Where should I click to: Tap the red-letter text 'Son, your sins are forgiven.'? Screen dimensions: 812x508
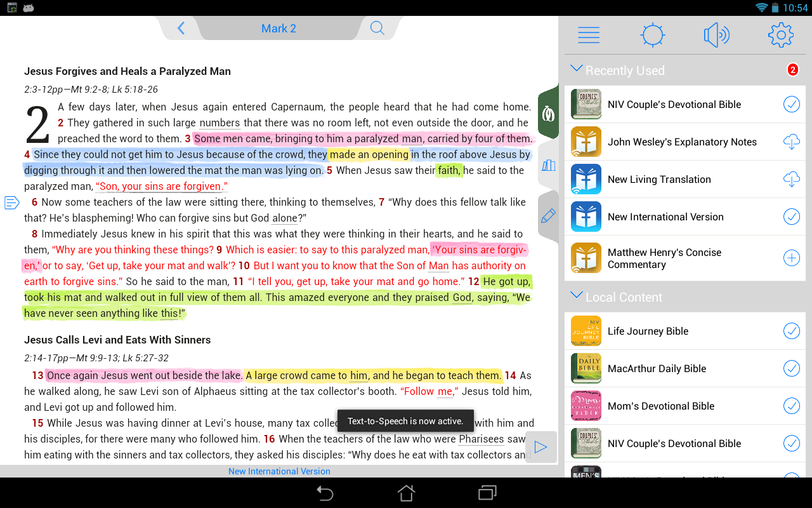[x=161, y=187]
